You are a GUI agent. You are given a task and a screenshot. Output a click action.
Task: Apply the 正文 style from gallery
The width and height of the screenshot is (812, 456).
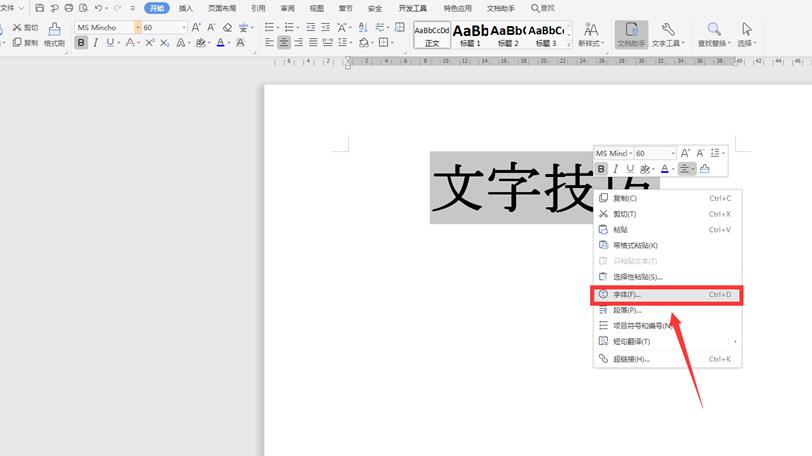coord(432,35)
